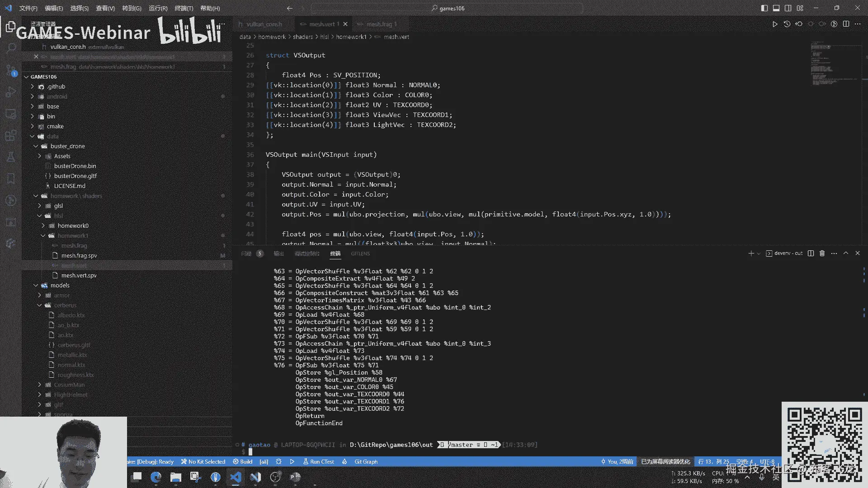Open Microsoft Edge from taskbar
This screenshot has height=488, width=868.
(x=156, y=477)
